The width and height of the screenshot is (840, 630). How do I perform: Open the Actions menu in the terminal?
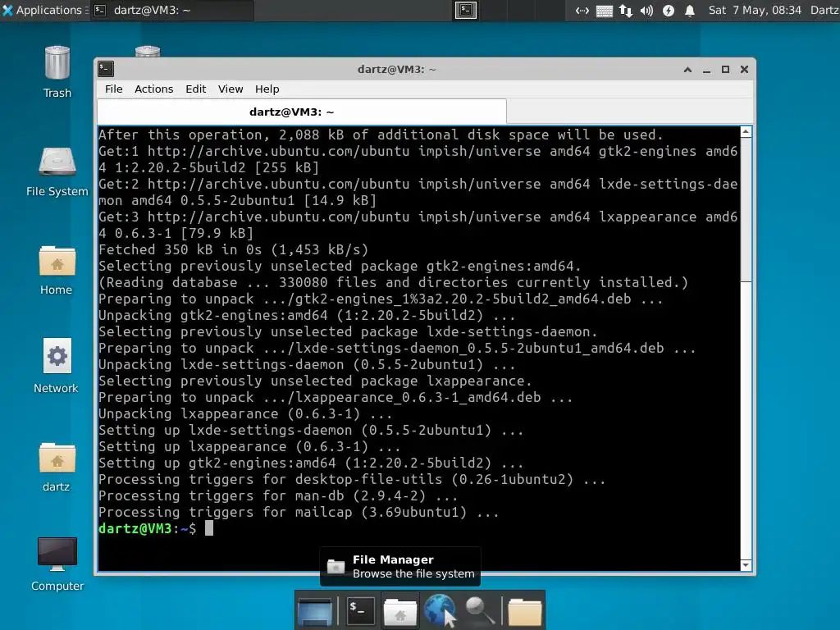click(x=153, y=89)
